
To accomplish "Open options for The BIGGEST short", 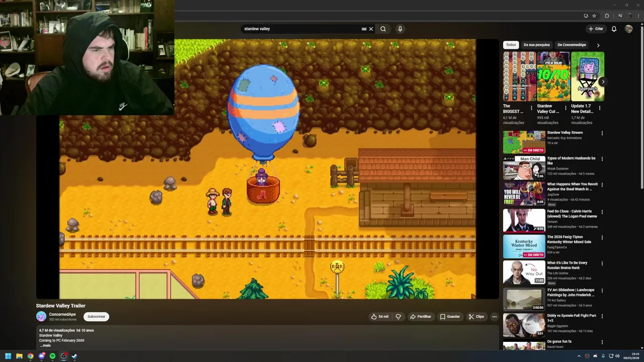I will pyautogui.click(x=531, y=108).
